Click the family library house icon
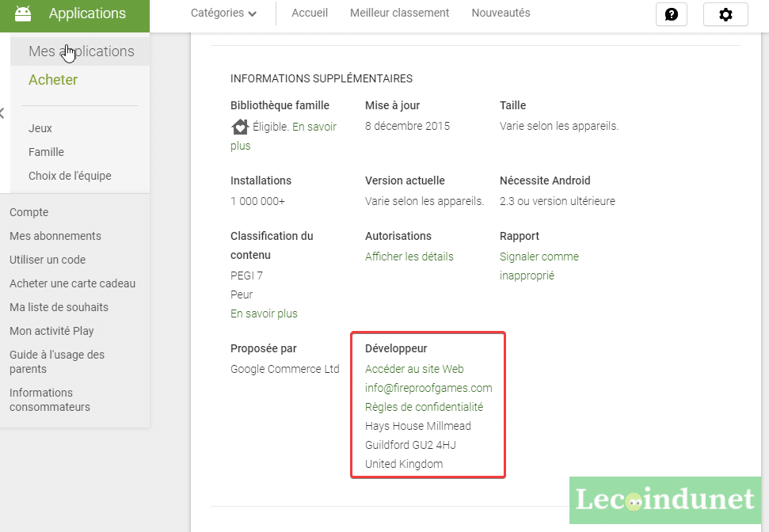Viewport: 769px width, 532px height. (239, 127)
